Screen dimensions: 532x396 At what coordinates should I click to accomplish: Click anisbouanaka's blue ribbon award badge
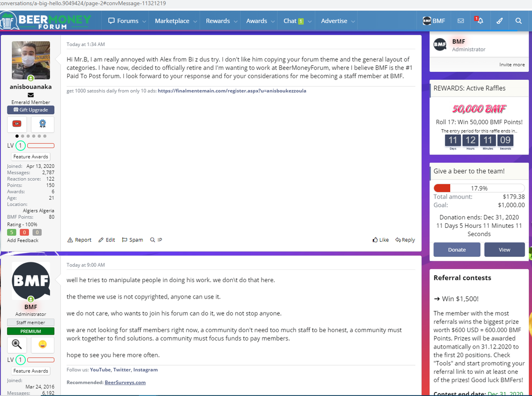(x=43, y=124)
